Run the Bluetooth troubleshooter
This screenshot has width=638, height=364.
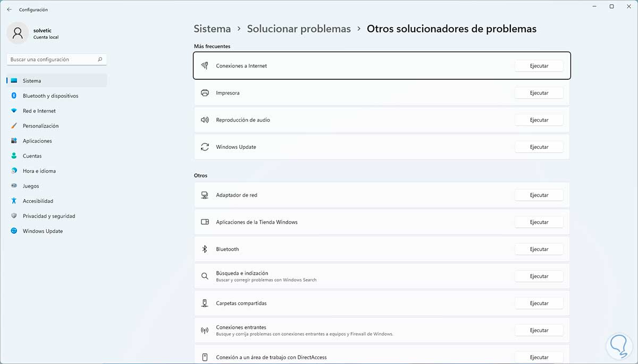pyautogui.click(x=539, y=249)
